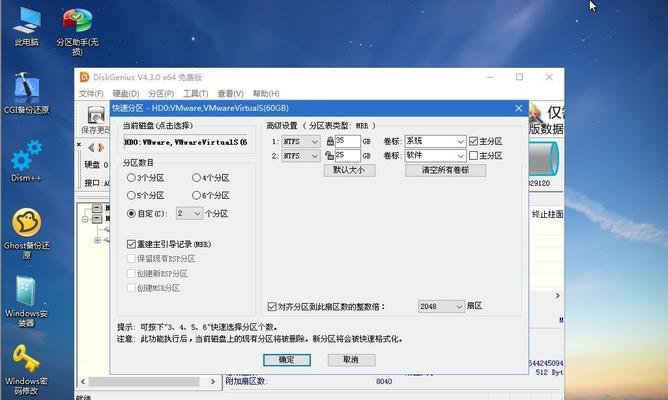Toggle 对齐分区到此扇区数的整数倍 checkbox
The height and width of the screenshot is (400, 668).
pos(272,306)
